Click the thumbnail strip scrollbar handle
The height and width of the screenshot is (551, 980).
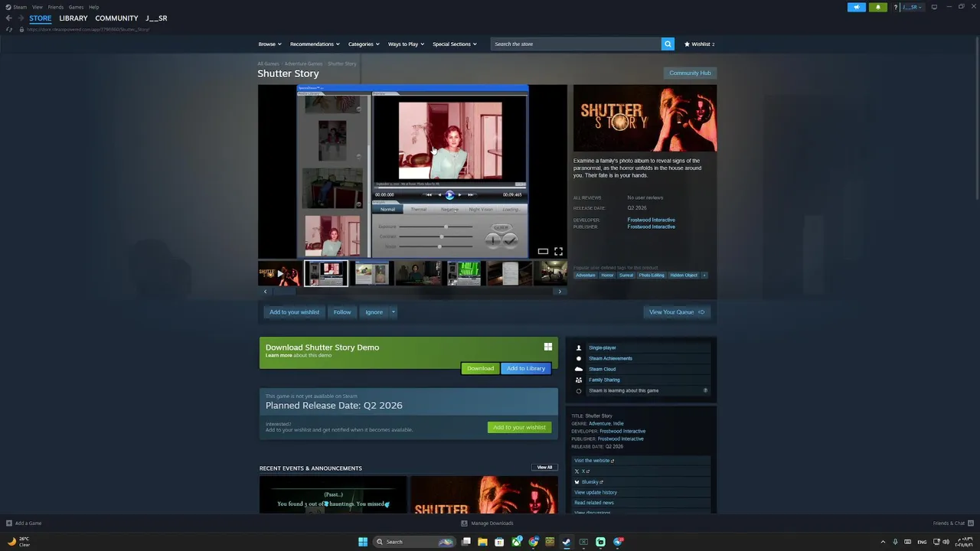[x=285, y=292]
